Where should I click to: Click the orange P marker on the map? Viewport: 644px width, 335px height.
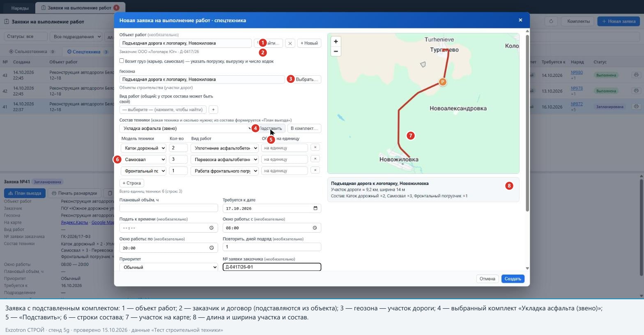[x=442, y=82]
